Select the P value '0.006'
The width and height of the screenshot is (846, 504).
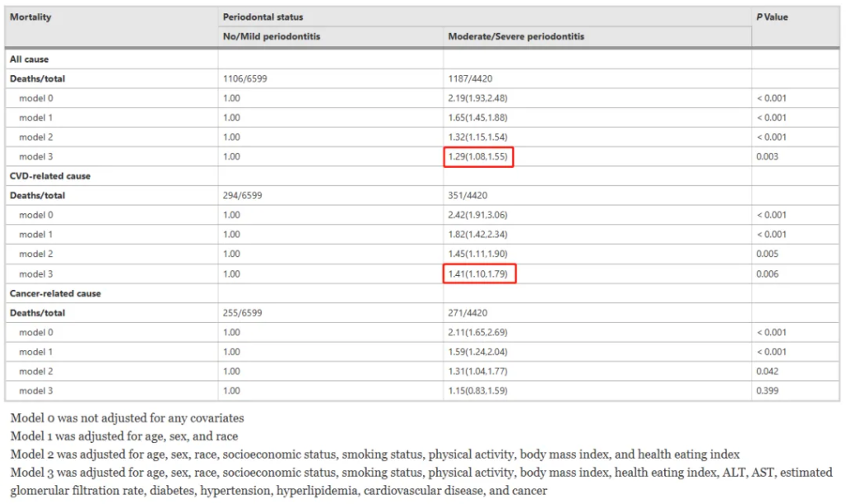coord(768,273)
